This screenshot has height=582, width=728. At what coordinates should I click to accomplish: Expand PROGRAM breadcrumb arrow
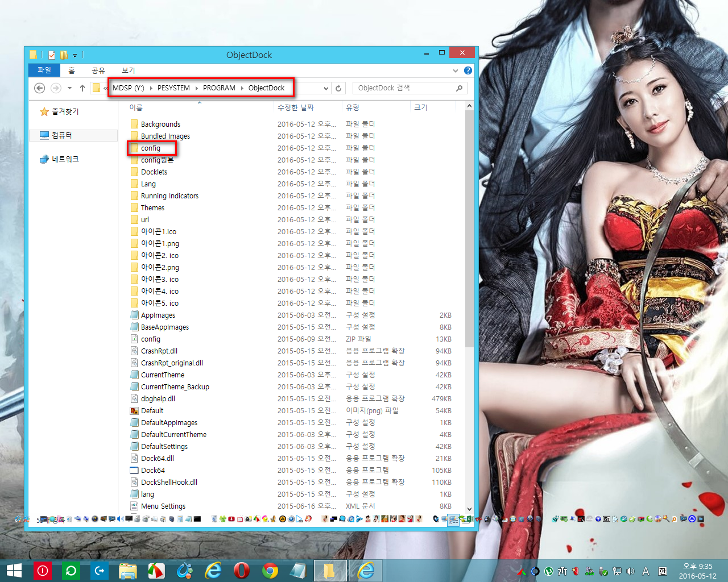(x=242, y=88)
